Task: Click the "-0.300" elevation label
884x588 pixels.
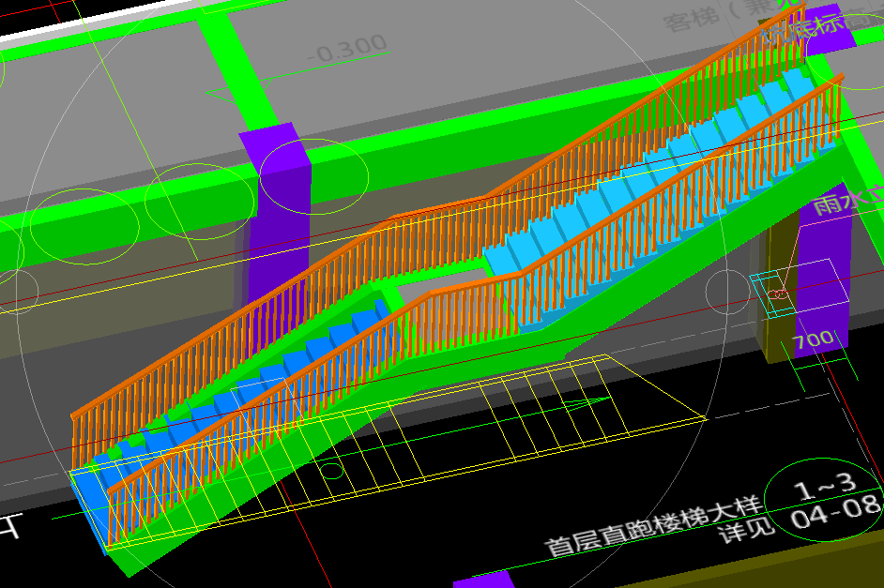Action: click(x=347, y=48)
